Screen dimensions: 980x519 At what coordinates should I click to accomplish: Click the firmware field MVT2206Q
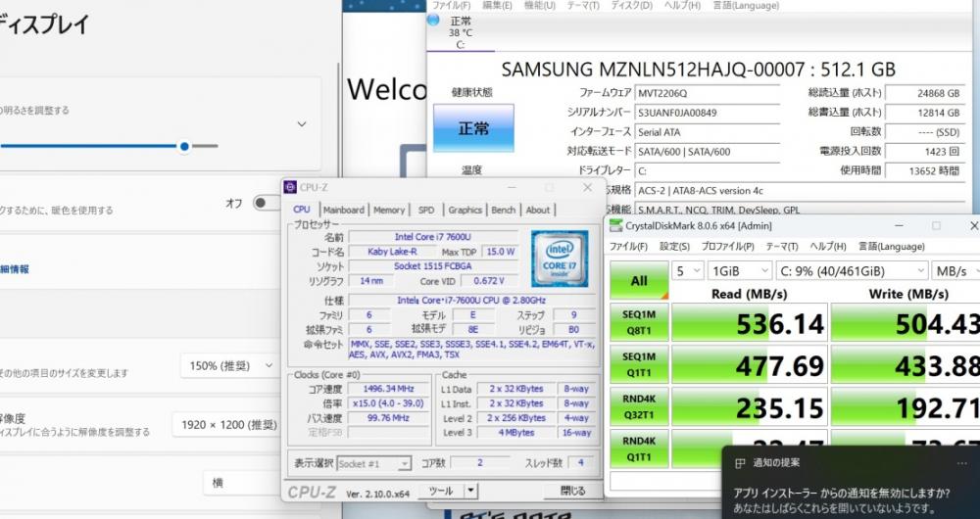pyautogui.click(x=708, y=93)
